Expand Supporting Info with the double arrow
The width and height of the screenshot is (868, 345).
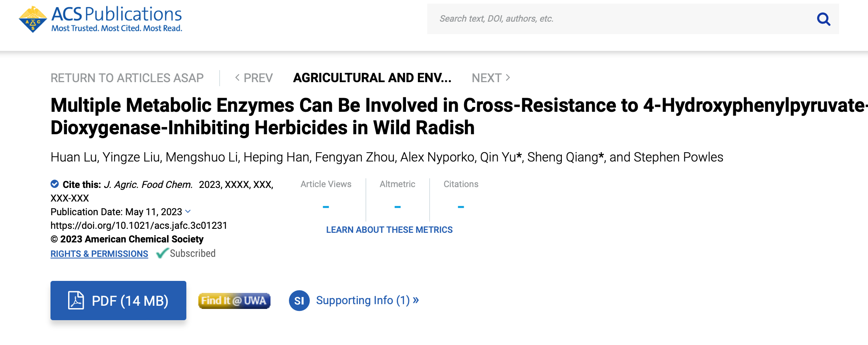(415, 300)
